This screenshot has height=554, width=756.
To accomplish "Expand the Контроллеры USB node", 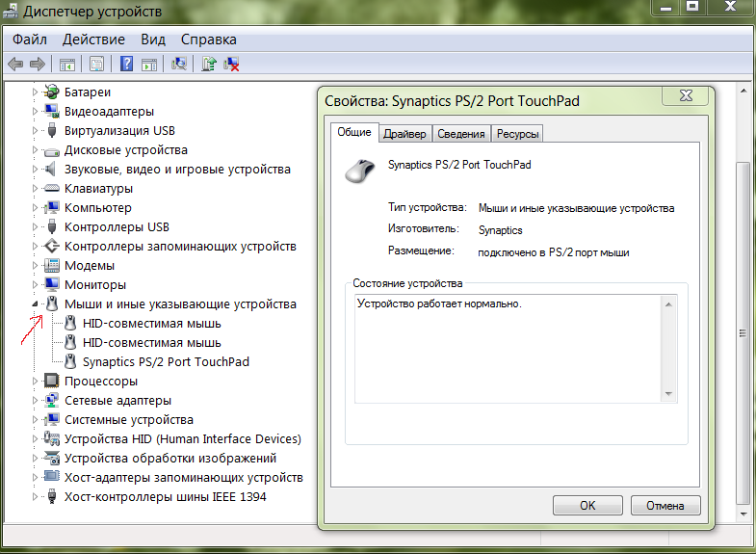I will tap(35, 226).
